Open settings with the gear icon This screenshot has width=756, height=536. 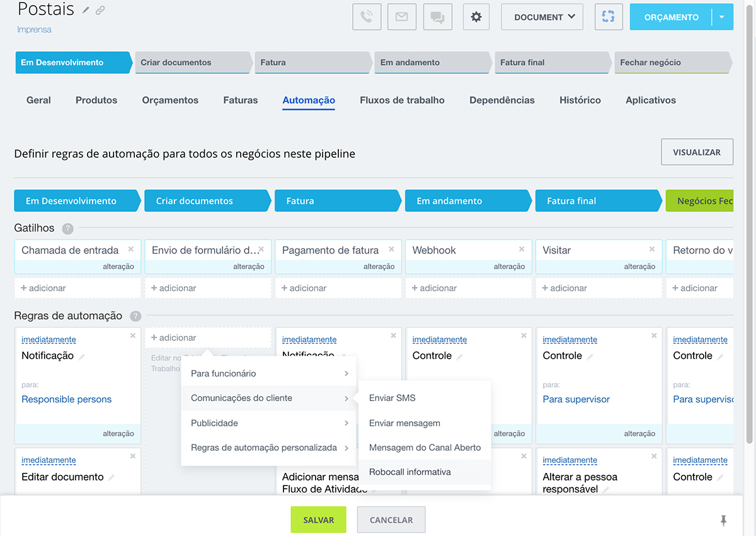pos(476,17)
